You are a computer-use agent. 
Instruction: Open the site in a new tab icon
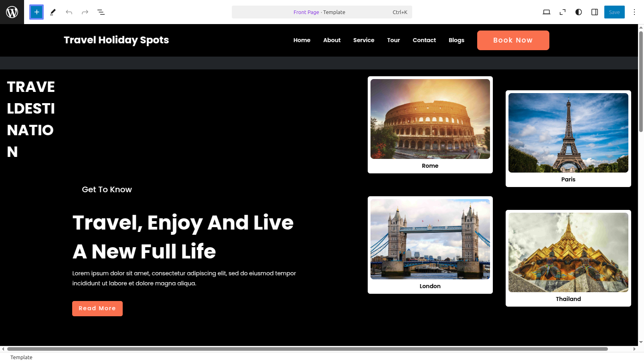click(x=563, y=12)
